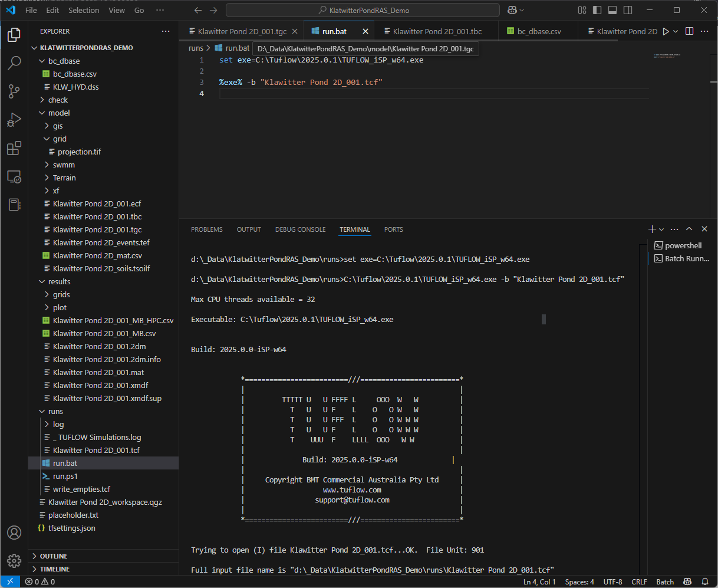Go back with the left arrow in title bar
The height and width of the screenshot is (588, 718).
coord(198,10)
